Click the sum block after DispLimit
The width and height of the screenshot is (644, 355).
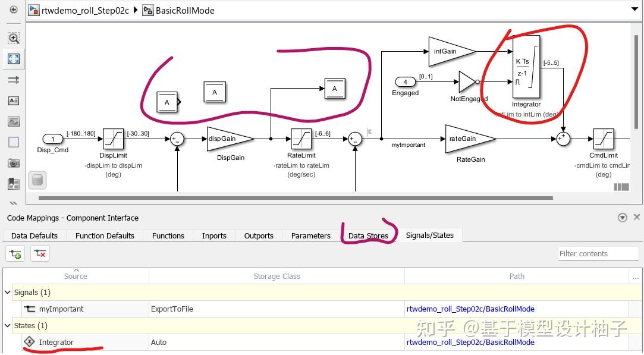point(177,139)
